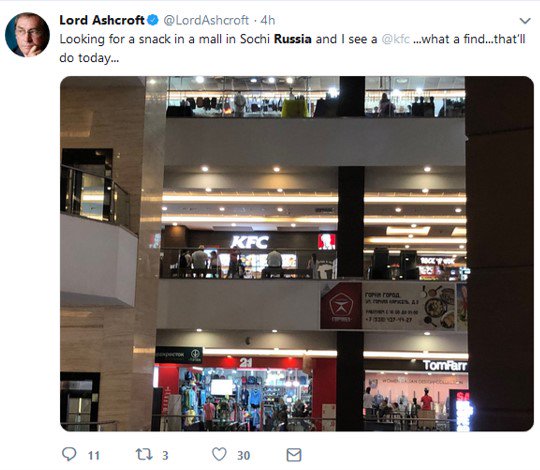Open Lord Ashcroft's profile avatar
Screen dimensions: 540x470
pyautogui.click(x=27, y=35)
